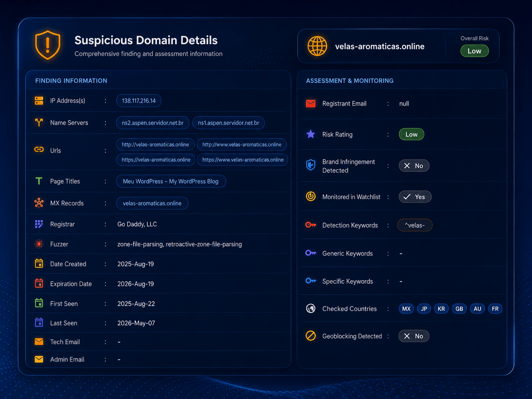532x399 pixels.
Task: Click the Monitored in Watchlist target icon
Action: [311, 197]
